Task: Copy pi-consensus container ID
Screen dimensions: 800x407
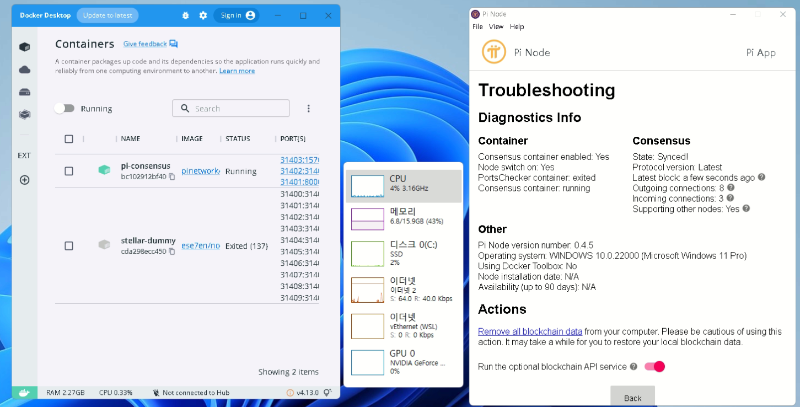Action: point(172,176)
